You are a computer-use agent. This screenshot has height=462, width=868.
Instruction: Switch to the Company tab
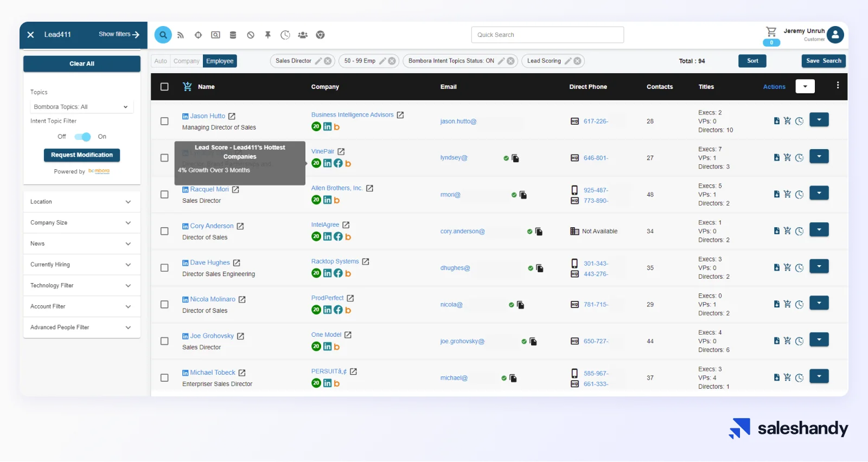(187, 61)
